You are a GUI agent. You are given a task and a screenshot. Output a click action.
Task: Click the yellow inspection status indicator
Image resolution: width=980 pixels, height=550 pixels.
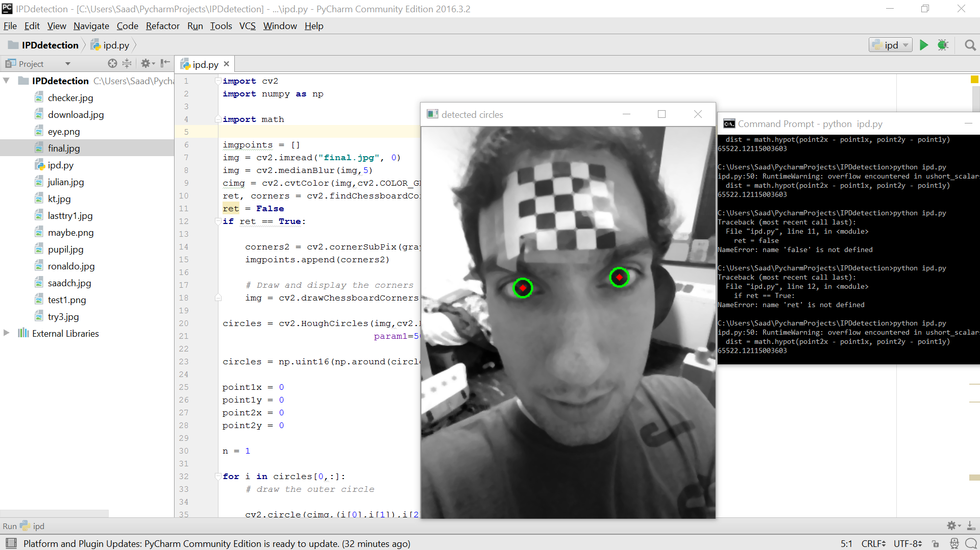coord(974,80)
